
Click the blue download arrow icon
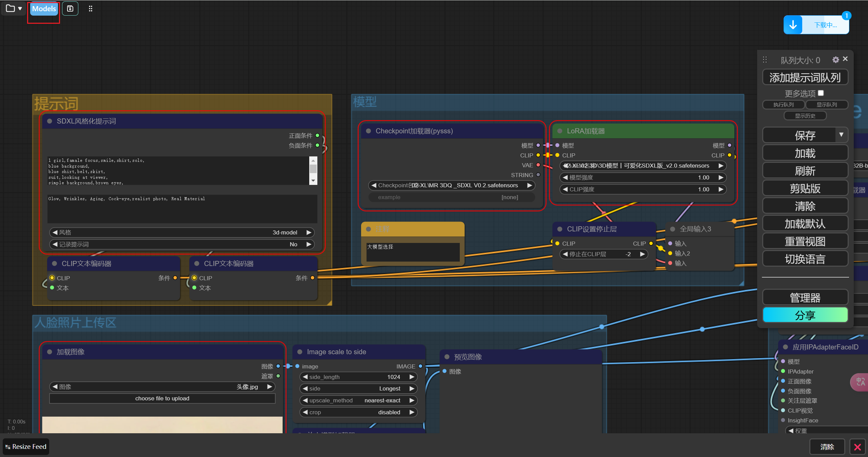pos(793,25)
